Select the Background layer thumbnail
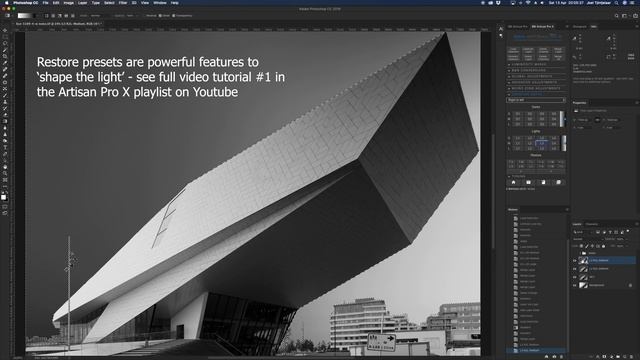 [x=583, y=285]
